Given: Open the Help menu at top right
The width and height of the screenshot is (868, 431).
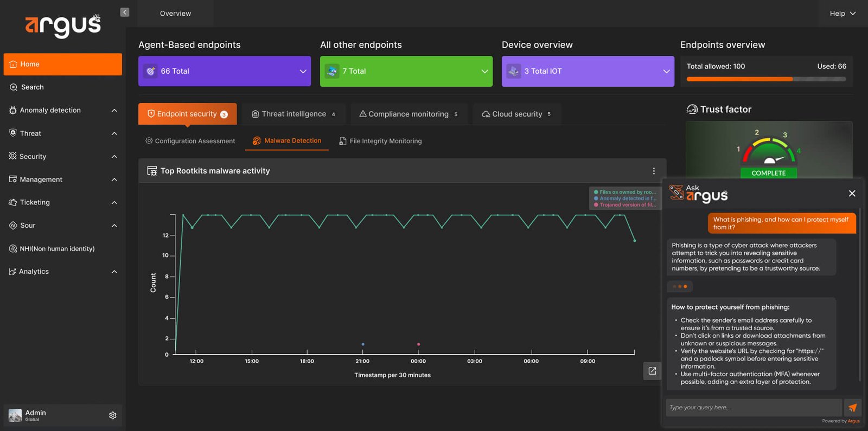Looking at the screenshot, I should coord(843,14).
